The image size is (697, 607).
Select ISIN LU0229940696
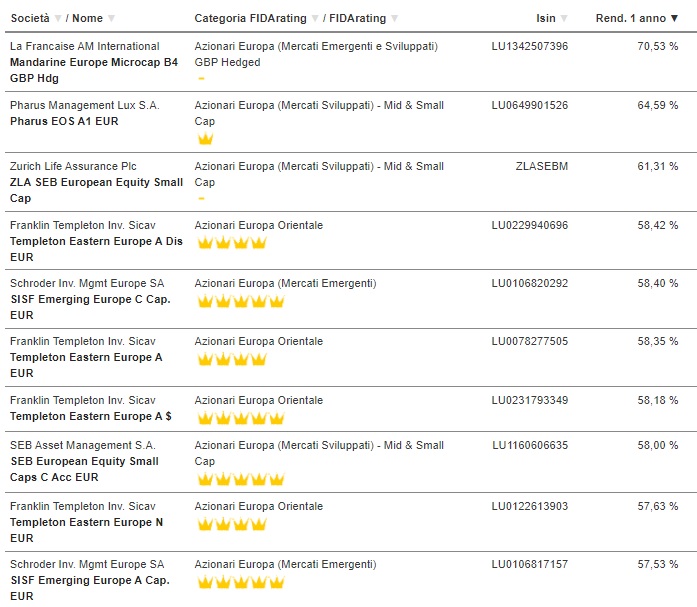(x=530, y=225)
